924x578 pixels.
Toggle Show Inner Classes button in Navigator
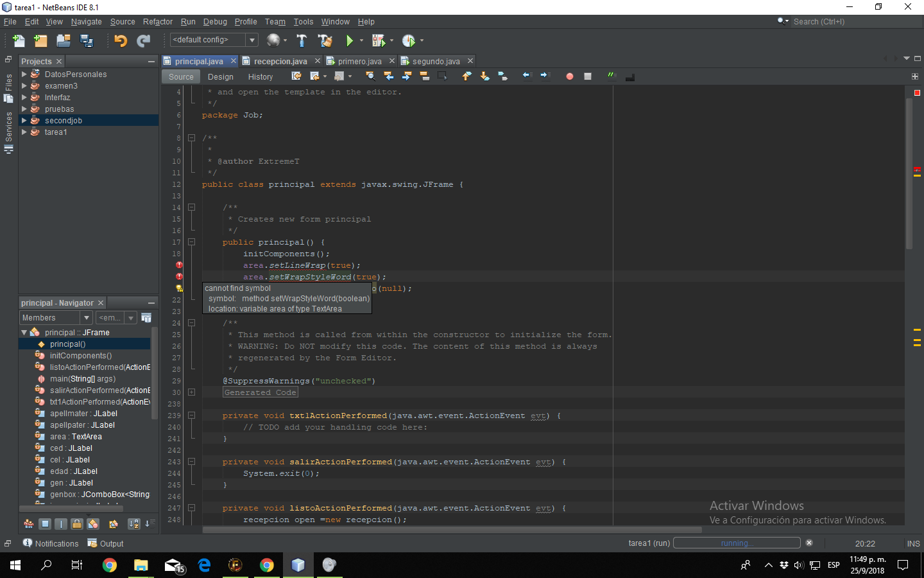coord(93,524)
